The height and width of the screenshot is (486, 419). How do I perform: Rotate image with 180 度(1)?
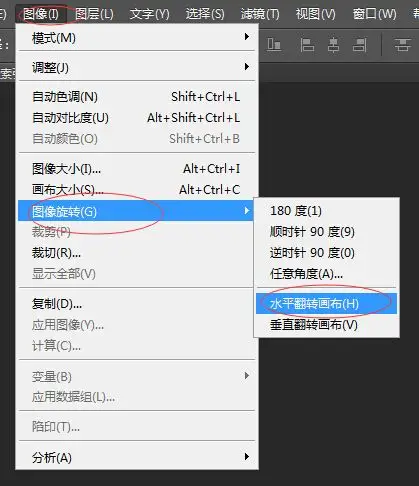pos(326,211)
